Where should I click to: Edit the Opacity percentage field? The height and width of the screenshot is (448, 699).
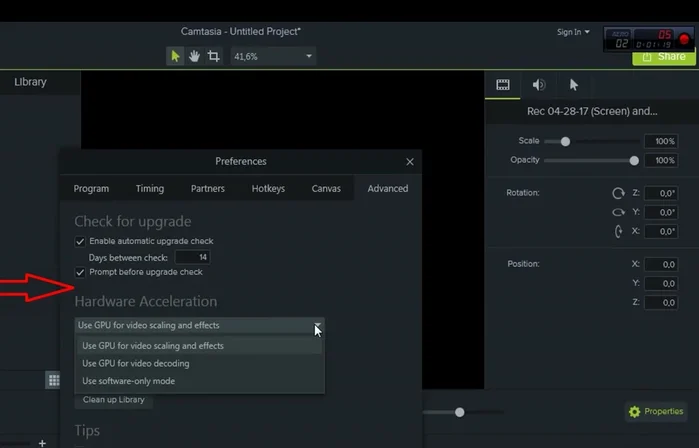tap(661, 160)
